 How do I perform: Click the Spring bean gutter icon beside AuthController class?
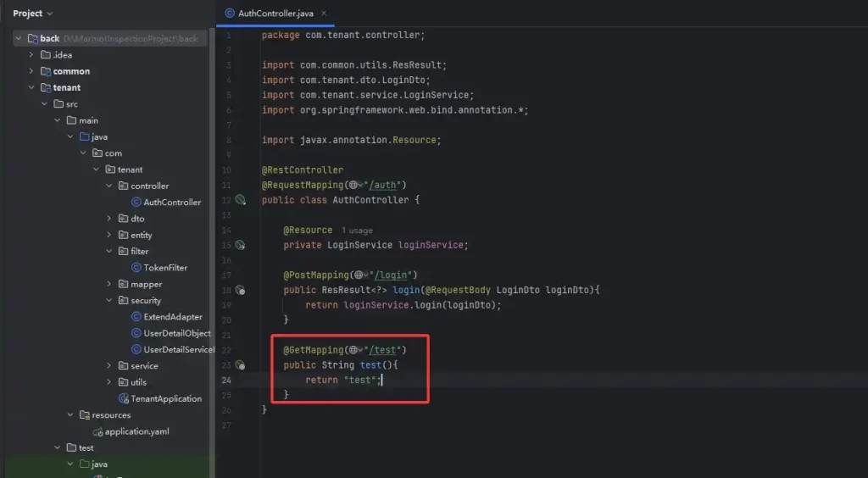(x=240, y=200)
